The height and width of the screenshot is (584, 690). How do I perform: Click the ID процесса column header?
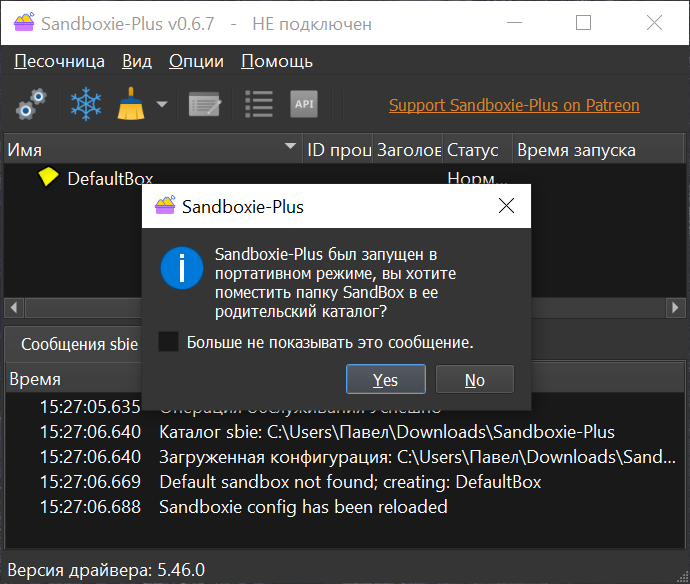pos(338,150)
